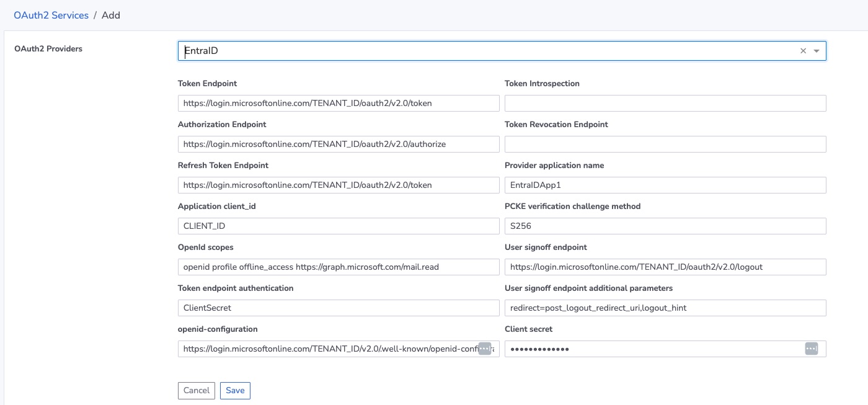868x405 pixels.
Task: Click the icon inside openid-configuration field
Action: [x=485, y=349]
